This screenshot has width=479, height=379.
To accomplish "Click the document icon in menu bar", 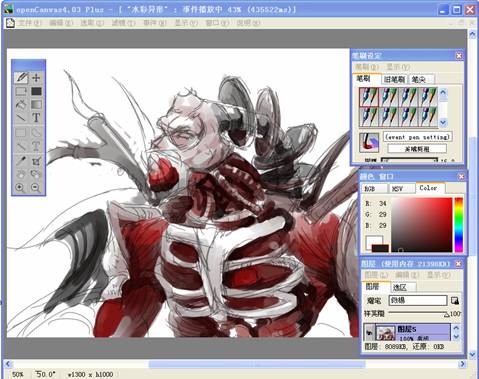I will [10, 23].
